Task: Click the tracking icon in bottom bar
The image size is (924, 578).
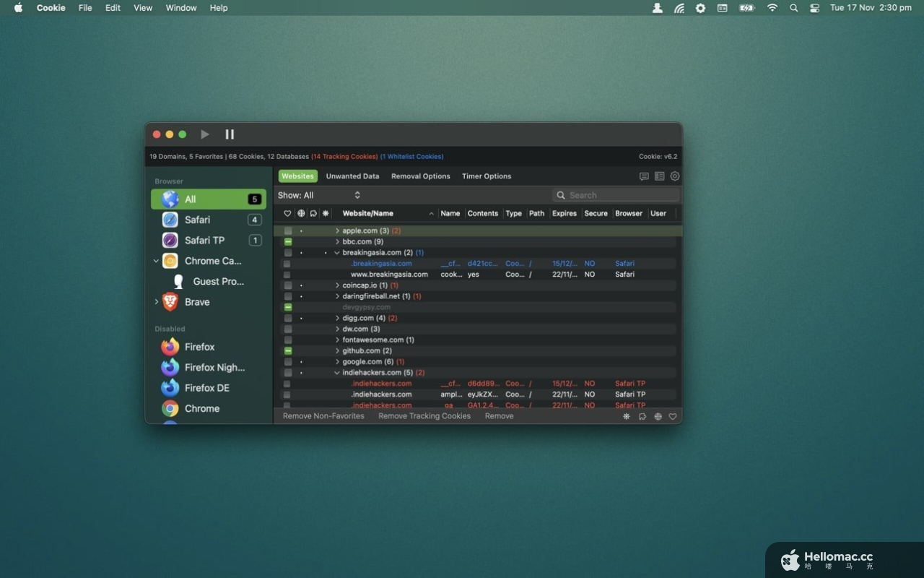Action: point(642,416)
